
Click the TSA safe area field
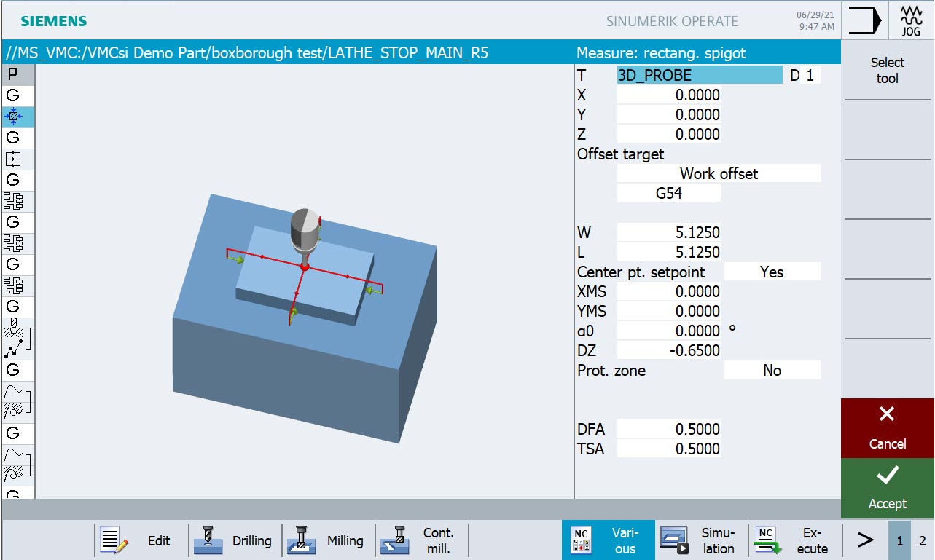click(668, 449)
